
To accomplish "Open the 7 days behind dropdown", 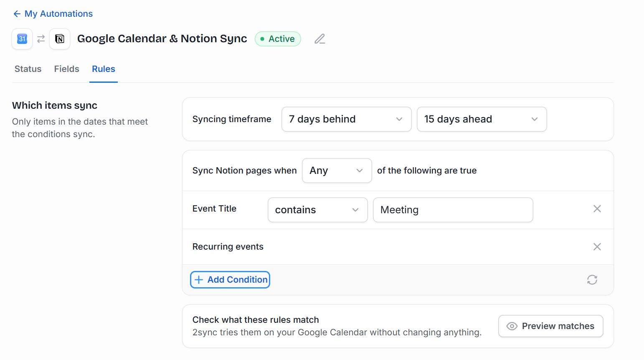I will tap(347, 119).
